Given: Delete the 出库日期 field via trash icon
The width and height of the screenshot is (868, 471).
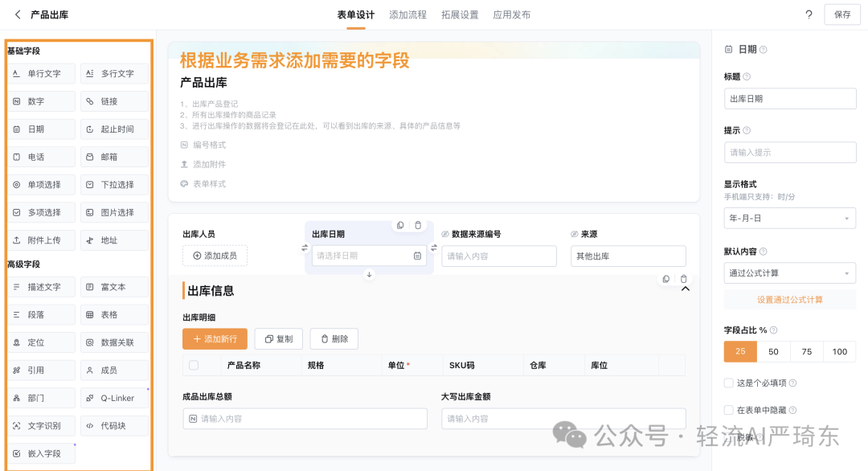Looking at the screenshot, I should pos(418,226).
